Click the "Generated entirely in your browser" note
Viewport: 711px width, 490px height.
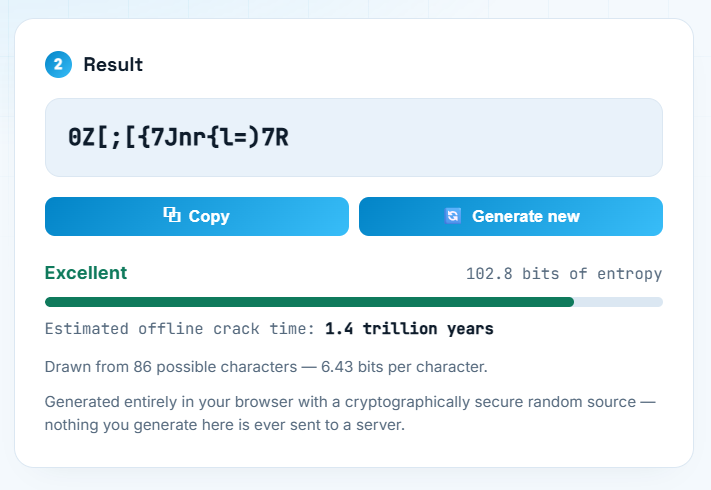click(350, 413)
